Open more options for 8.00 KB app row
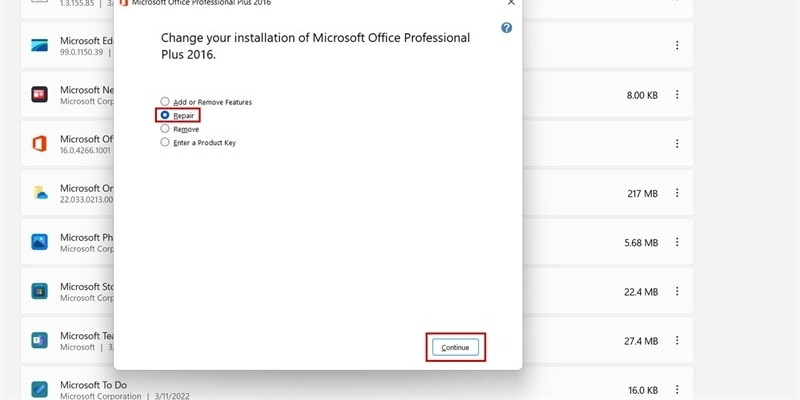 click(x=677, y=94)
